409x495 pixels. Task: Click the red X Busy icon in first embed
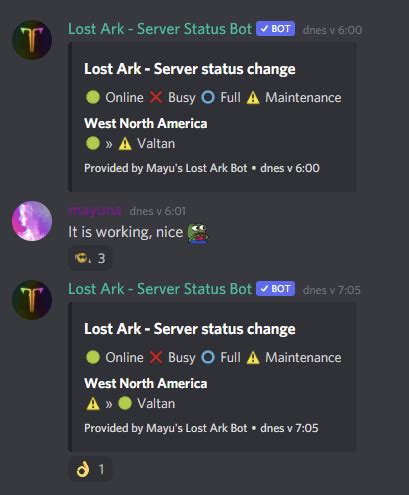tap(156, 97)
